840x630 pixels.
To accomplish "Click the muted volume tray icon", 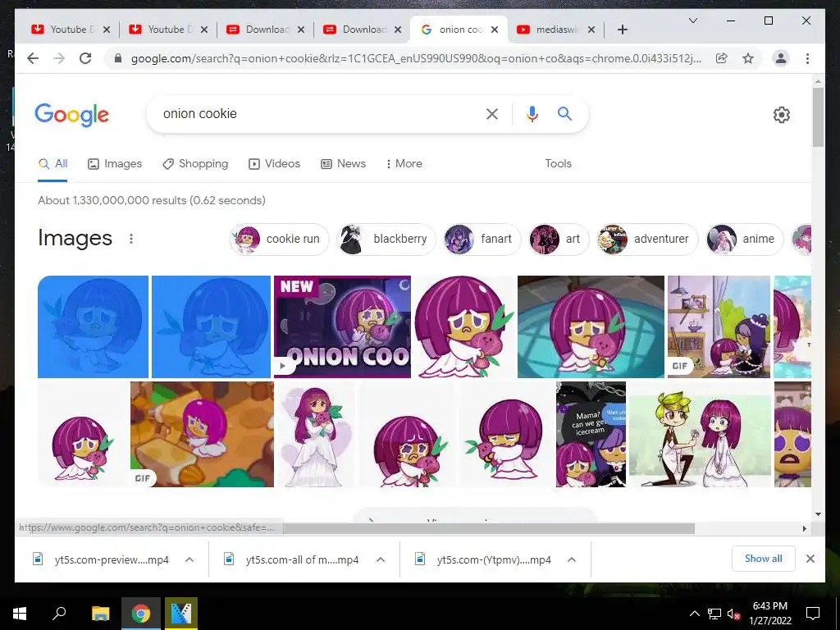I will pyautogui.click(x=734, y=614).
